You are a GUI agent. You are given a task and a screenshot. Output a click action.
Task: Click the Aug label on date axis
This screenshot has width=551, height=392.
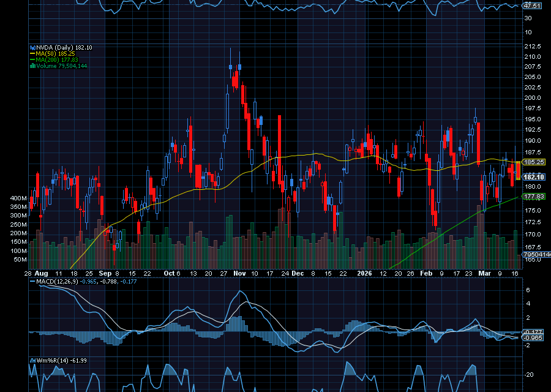pyautogui.click(x=42, y=273)
